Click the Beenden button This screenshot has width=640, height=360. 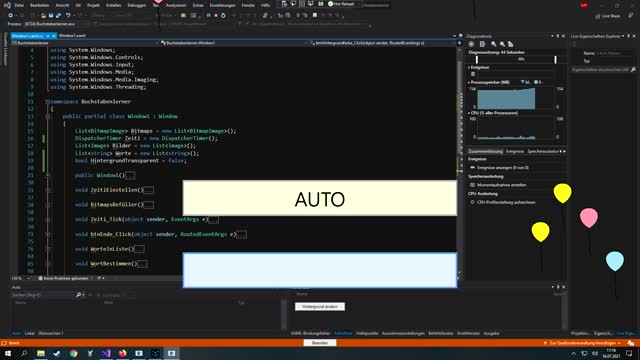[320, 343]
